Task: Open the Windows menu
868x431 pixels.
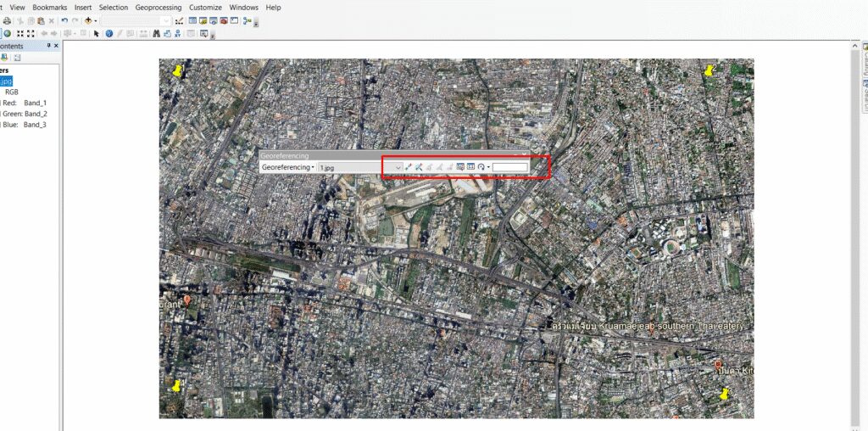Action: pos(243,7)
